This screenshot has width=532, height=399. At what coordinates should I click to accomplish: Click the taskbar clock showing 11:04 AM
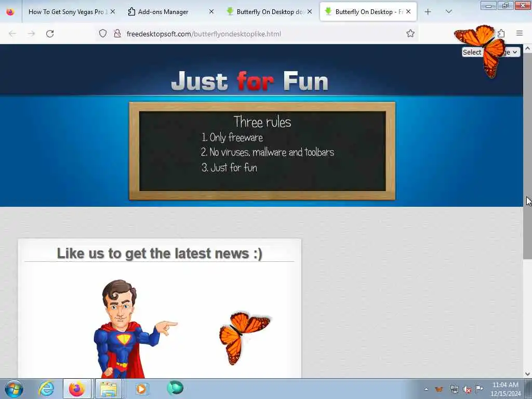coord(506,389)
